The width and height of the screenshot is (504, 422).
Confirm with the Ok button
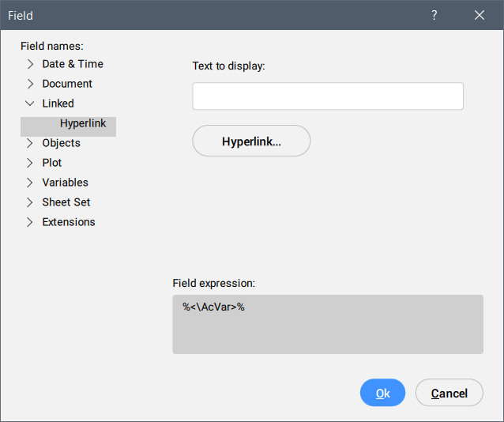(x=382, y=393)
